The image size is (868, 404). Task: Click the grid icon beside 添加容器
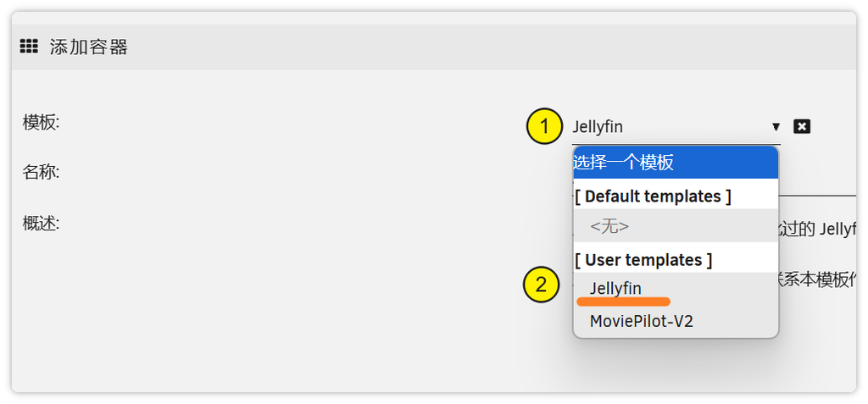29,47
